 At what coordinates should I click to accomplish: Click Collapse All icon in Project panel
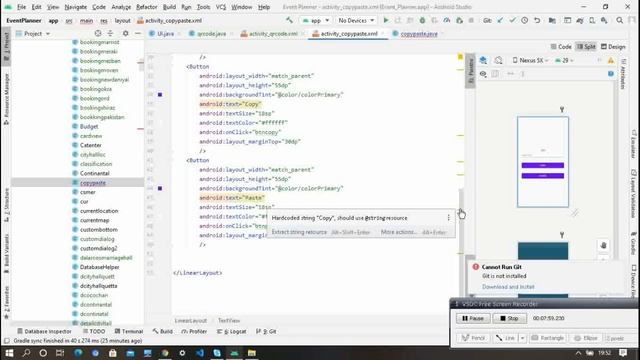pos(110,33)
